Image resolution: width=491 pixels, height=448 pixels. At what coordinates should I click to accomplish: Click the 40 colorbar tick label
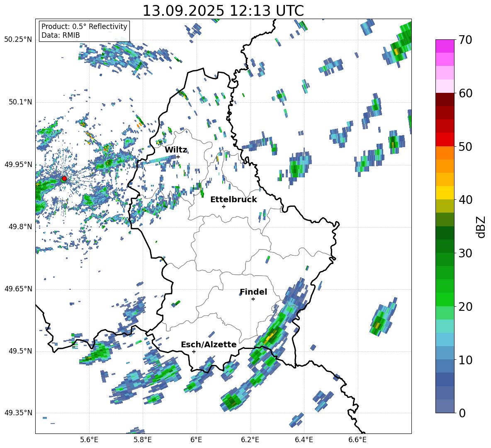[465, 200]
